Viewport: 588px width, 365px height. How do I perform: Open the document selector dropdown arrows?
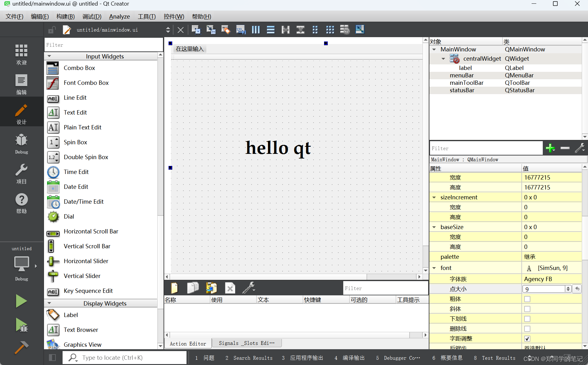(168, 30)
